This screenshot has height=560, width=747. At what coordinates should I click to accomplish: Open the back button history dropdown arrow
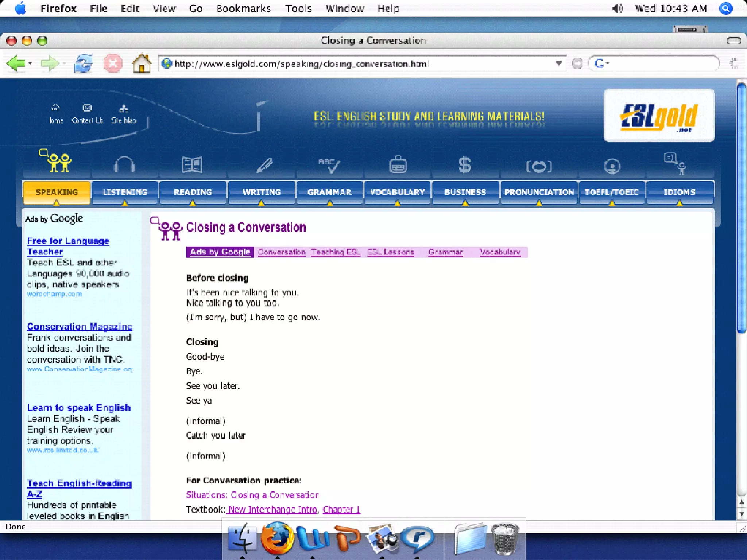click(30, 63)
